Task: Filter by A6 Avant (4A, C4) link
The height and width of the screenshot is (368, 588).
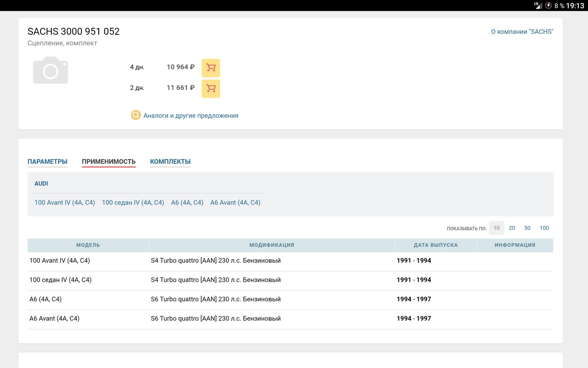Action: point(235,202)
